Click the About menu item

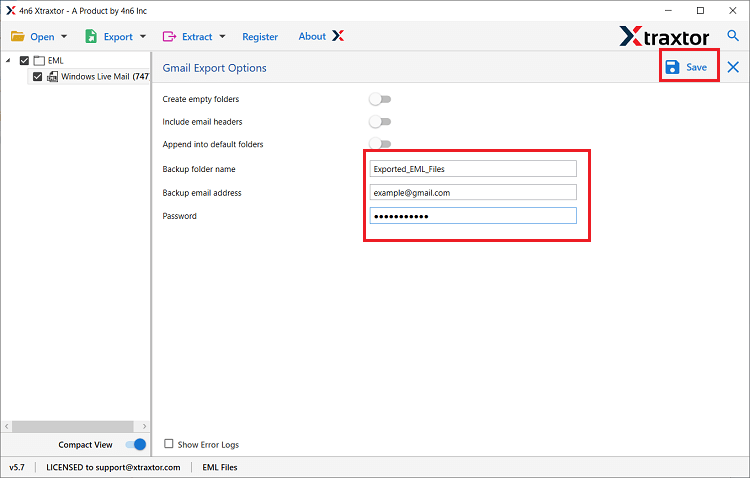click(x=312, y=36)
